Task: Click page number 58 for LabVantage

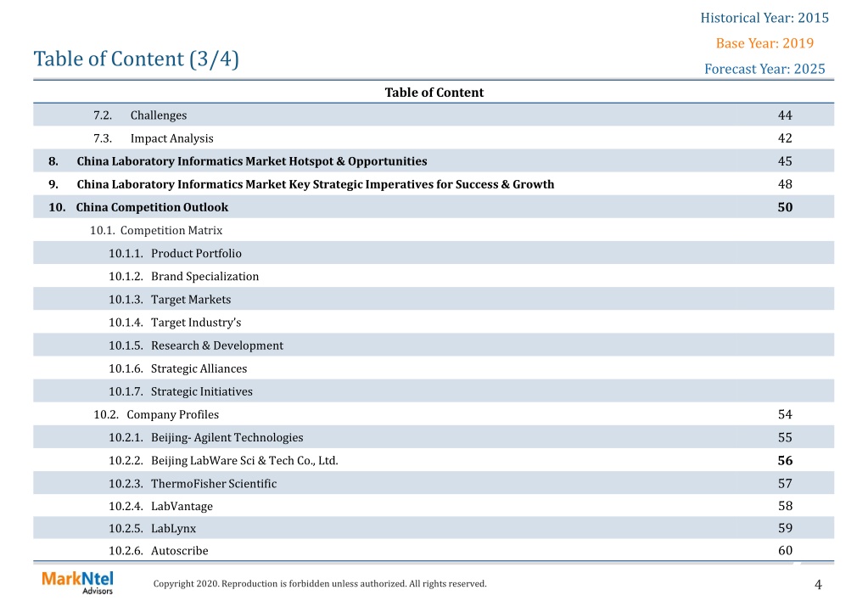Action: click(x=785, y=506)
